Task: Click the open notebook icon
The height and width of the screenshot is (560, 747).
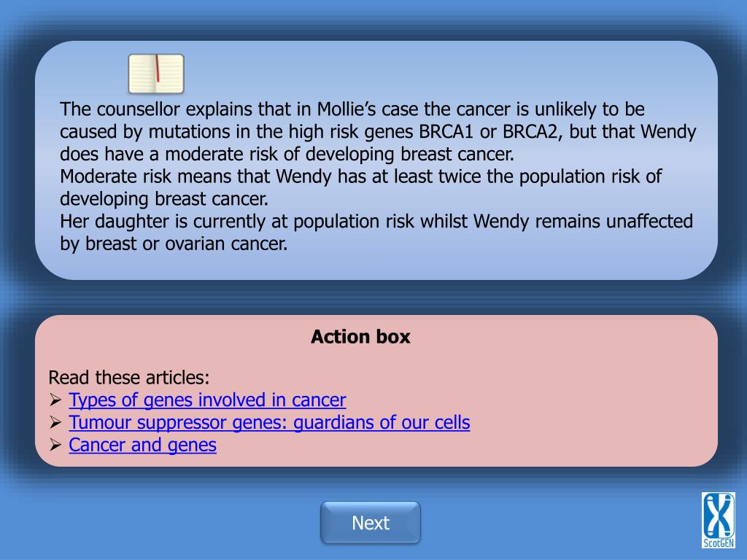Action: [x=156, y=74]
